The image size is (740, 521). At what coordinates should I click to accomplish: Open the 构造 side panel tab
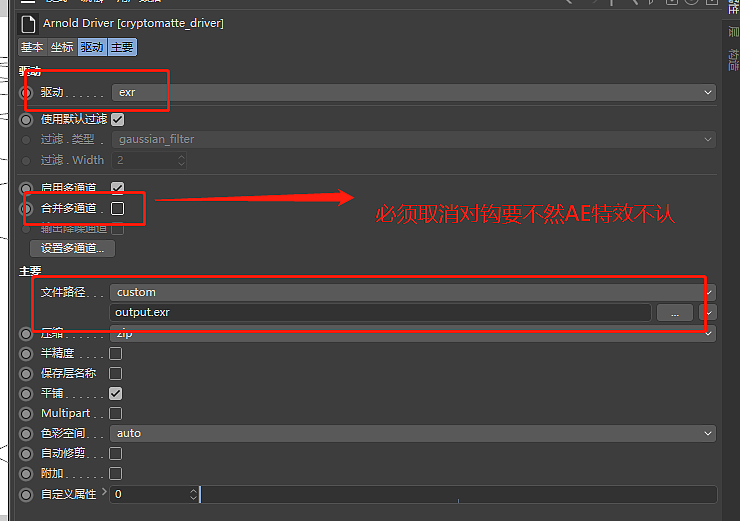[733, 60]
